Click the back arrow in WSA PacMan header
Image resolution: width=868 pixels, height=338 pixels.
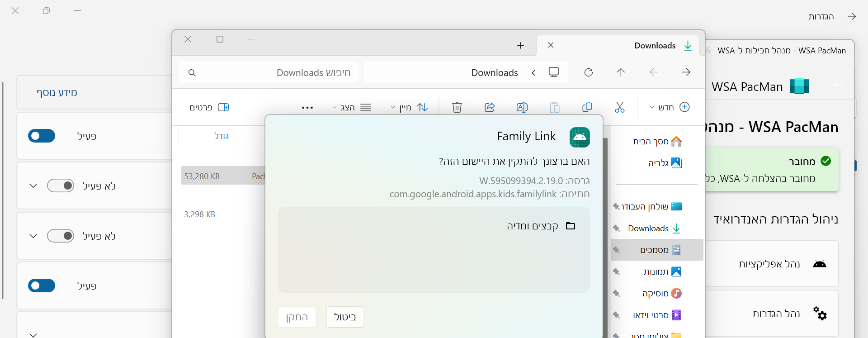(x=838, y=85)
